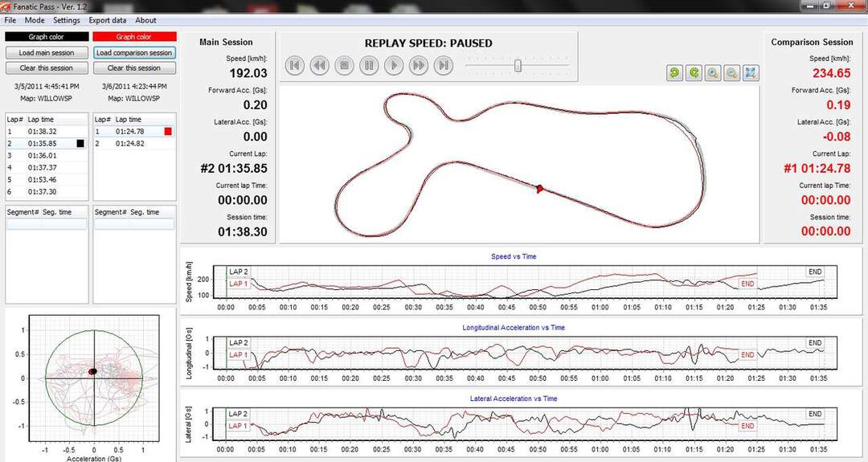Viewport: 868px width, 462px height.
Task: Stop the lap replay
Action: [344, 66]
